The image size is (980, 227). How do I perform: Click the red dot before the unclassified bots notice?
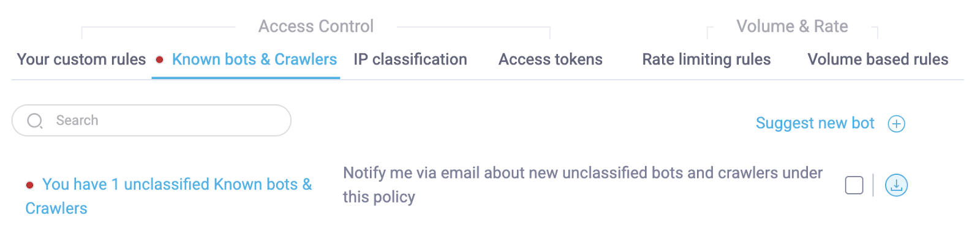(29, 185)
